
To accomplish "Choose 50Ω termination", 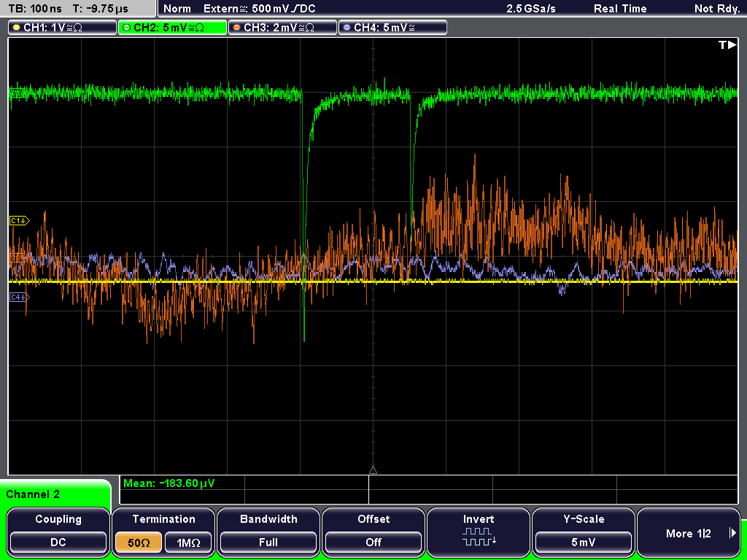I will 139,542.
